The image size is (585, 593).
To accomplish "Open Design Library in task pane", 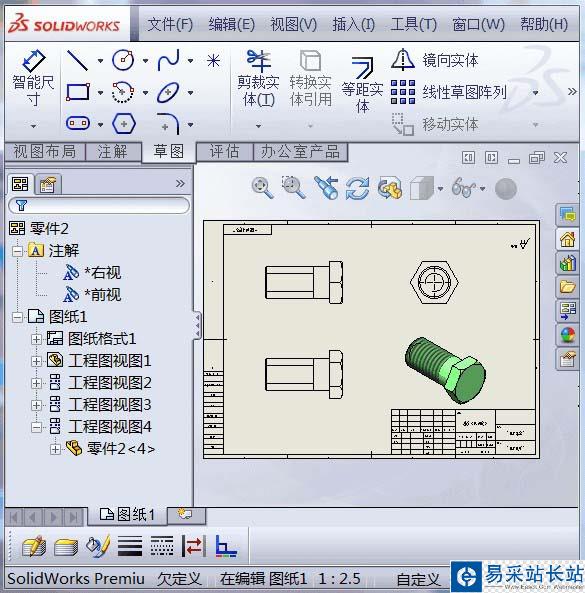I will click(567, 263).
